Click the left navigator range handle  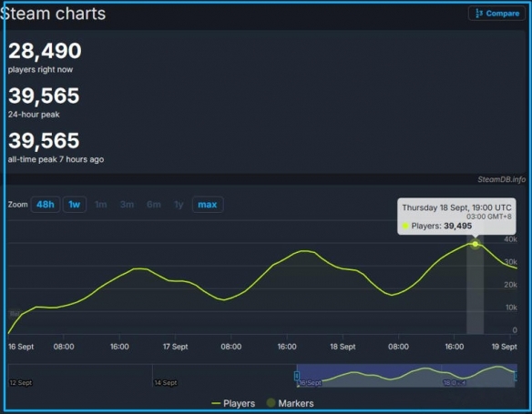point(297,376)
